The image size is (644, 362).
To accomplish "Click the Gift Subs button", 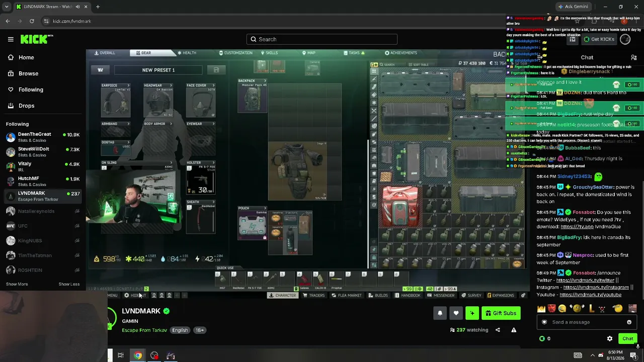I will 501,313.
